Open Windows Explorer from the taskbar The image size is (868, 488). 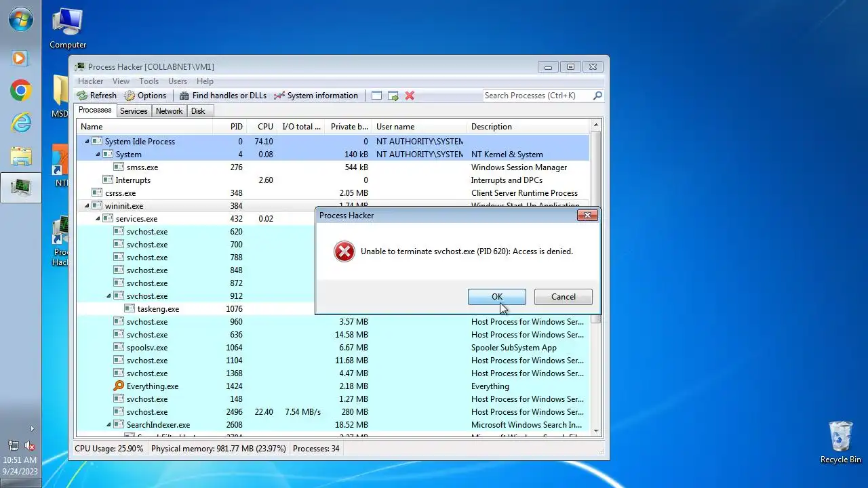pyautogui.click(x=21, y=156)
